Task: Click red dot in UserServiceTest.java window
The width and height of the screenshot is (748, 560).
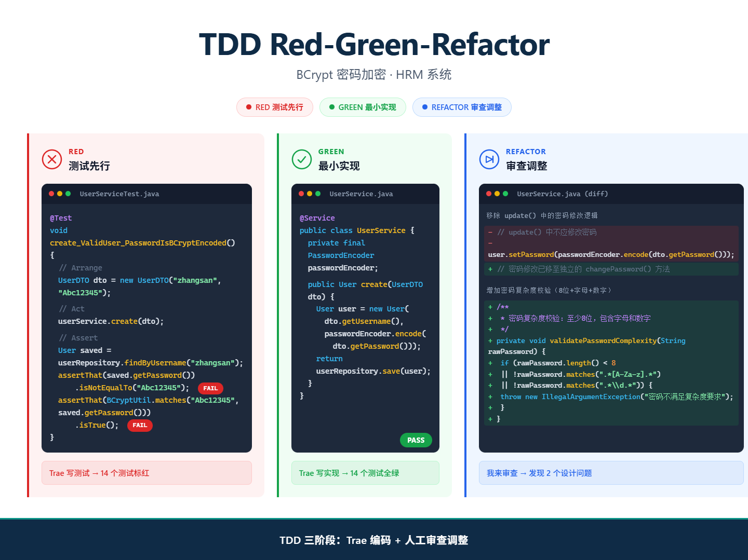Action: click(51, 194)
